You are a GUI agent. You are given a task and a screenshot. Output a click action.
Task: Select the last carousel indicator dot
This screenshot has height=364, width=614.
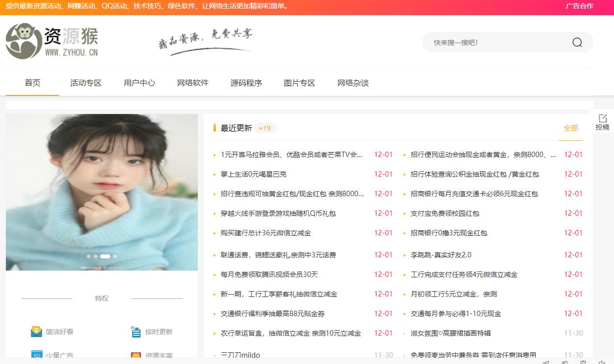coord(115,256)
